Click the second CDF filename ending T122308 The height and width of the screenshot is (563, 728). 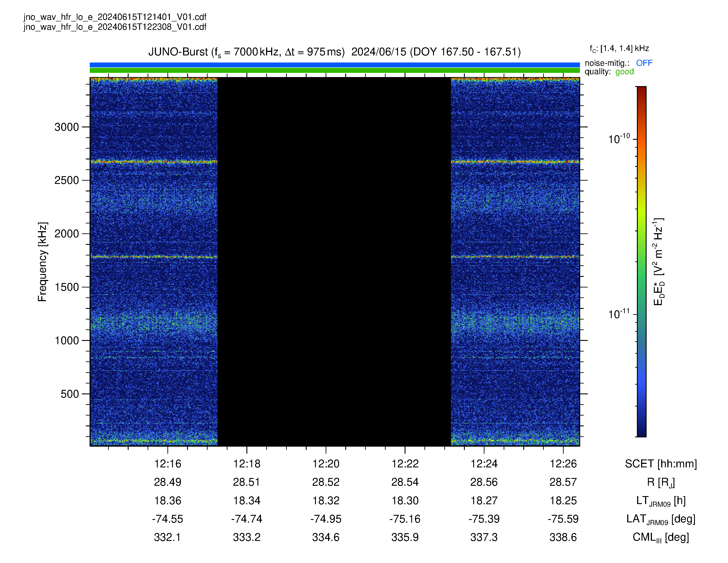(115, 27)
